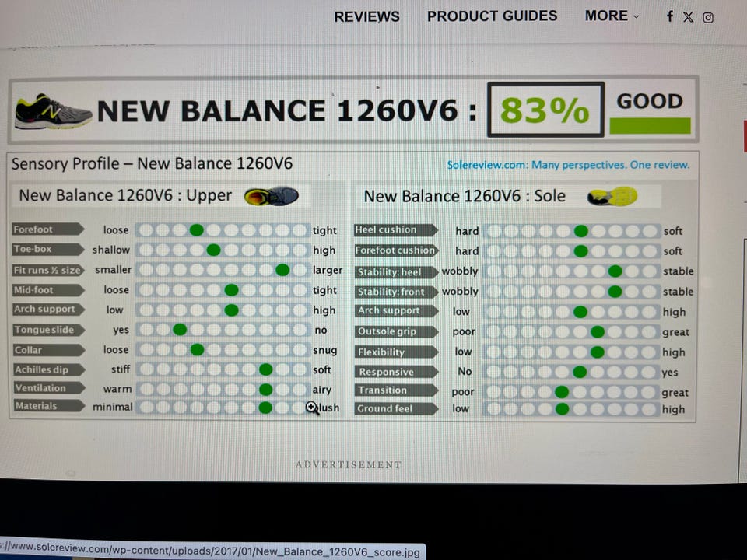This screenshot has height=560, width=747.
Task: Click the Toe-box label tag
Action: pyautogui.click(x=47, y=249)
